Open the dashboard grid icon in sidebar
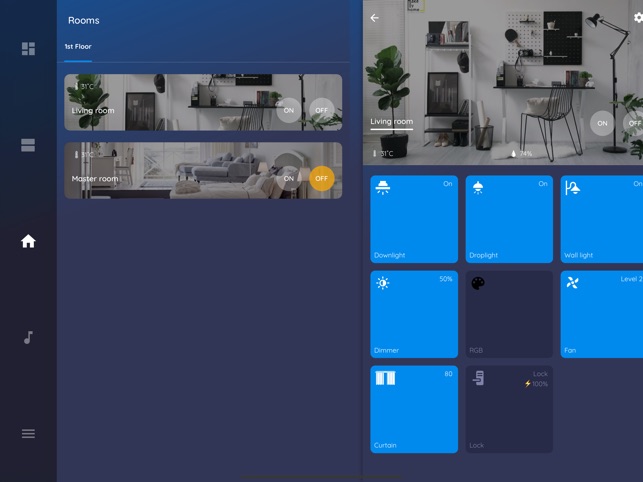 tap(28, 49)
